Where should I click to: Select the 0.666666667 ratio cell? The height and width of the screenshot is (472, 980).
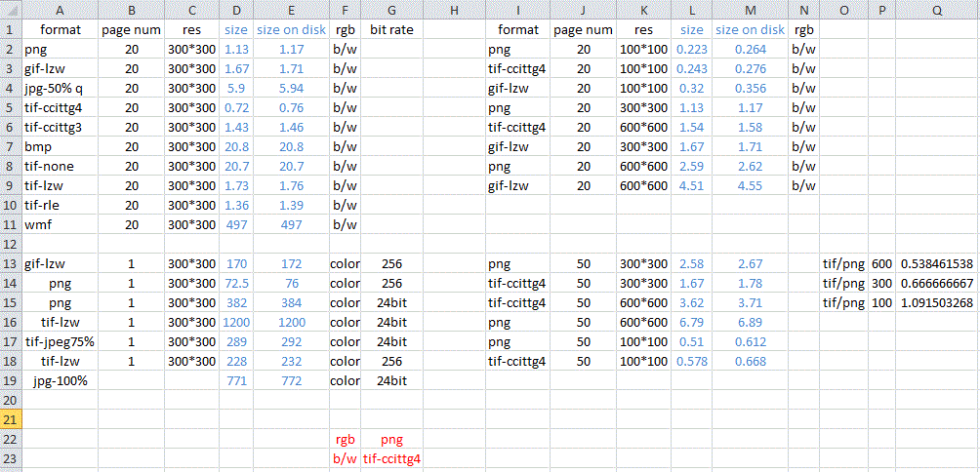tap(937, 283)
